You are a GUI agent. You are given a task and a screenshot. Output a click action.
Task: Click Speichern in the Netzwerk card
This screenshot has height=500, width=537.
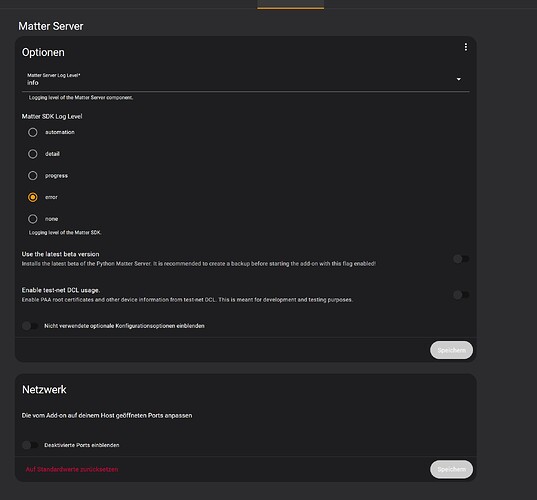point(451,469)
